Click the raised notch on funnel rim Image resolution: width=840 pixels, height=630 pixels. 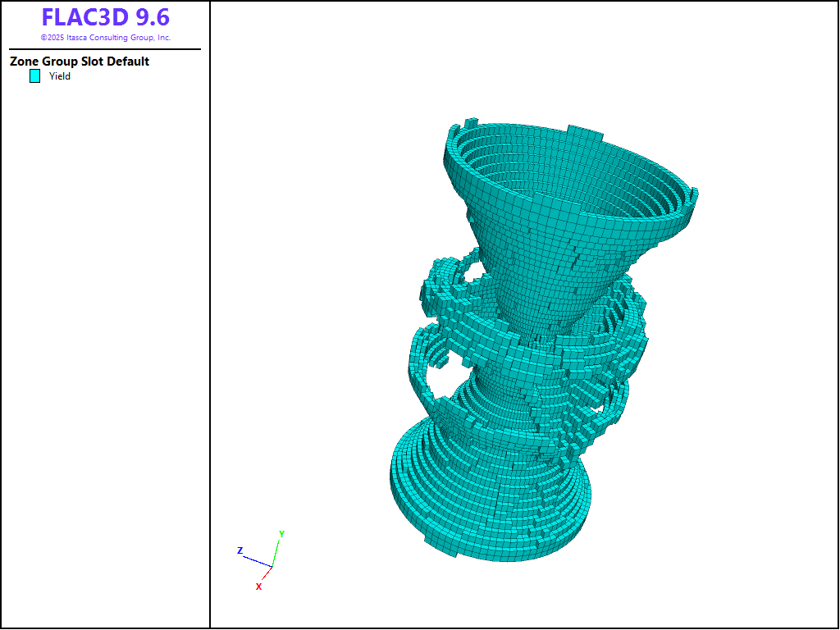[584, 133]
